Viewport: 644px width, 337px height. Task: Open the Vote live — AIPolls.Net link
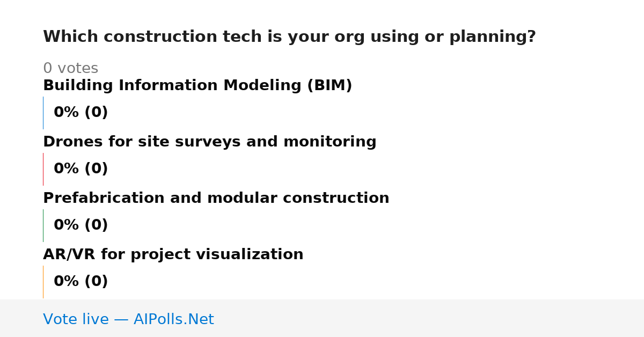click(128, 320)
